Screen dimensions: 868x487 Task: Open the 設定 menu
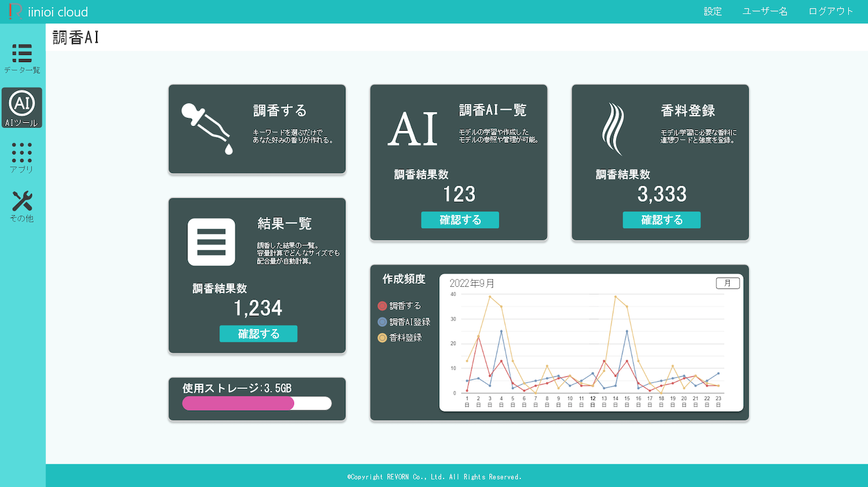click(712, 11)
